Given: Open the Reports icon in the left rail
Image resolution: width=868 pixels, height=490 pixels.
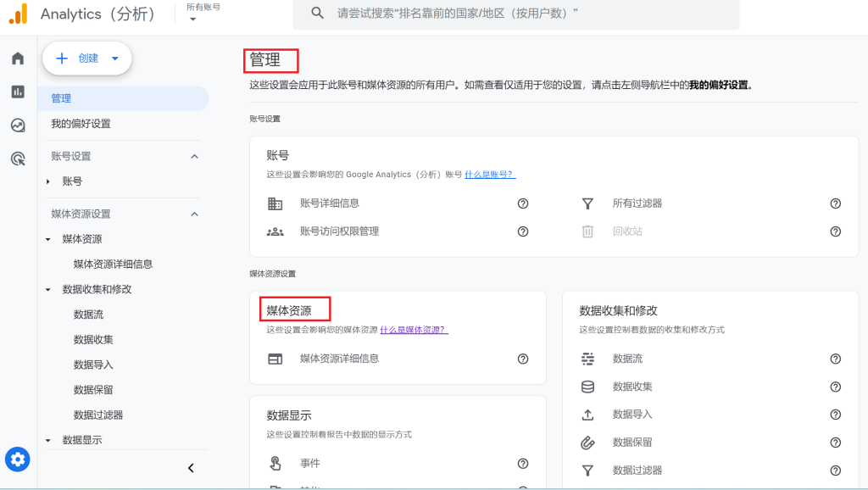Looking at the screenshot, I should 17,92.
